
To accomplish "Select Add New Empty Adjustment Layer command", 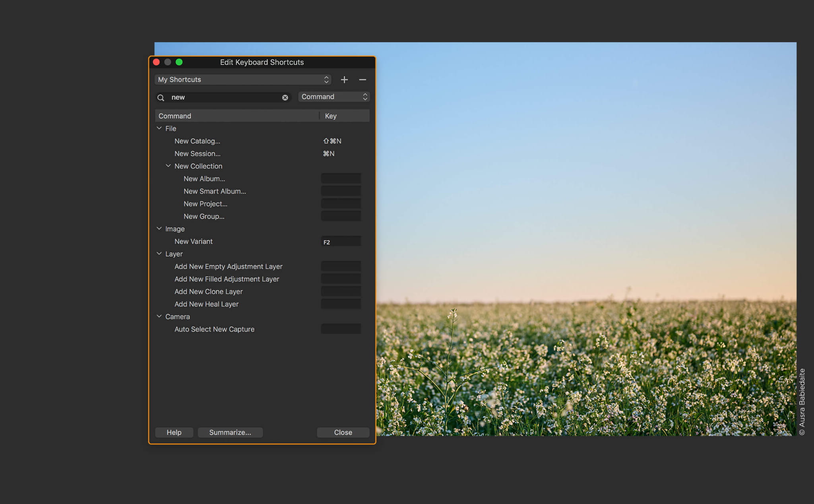I will coord(229,266).
